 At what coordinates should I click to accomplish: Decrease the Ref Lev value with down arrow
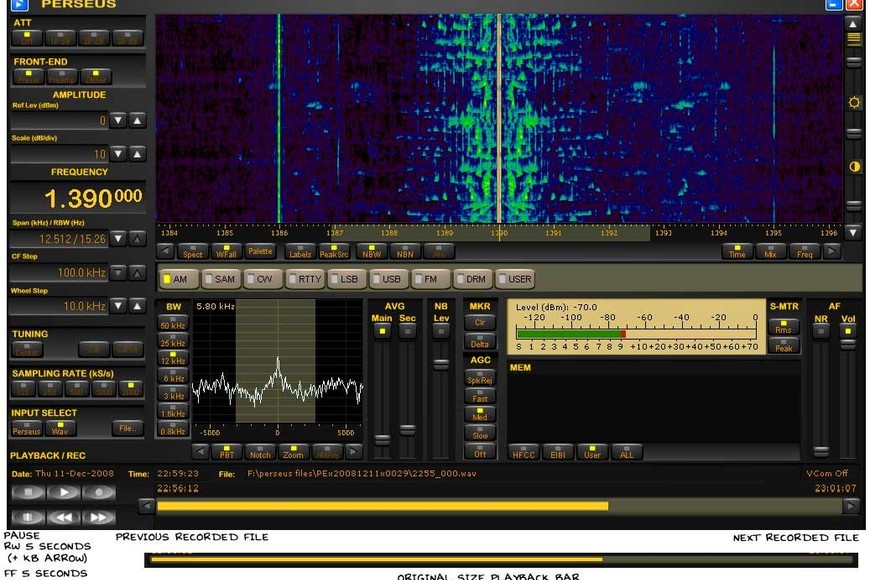[x=118, y=121]
